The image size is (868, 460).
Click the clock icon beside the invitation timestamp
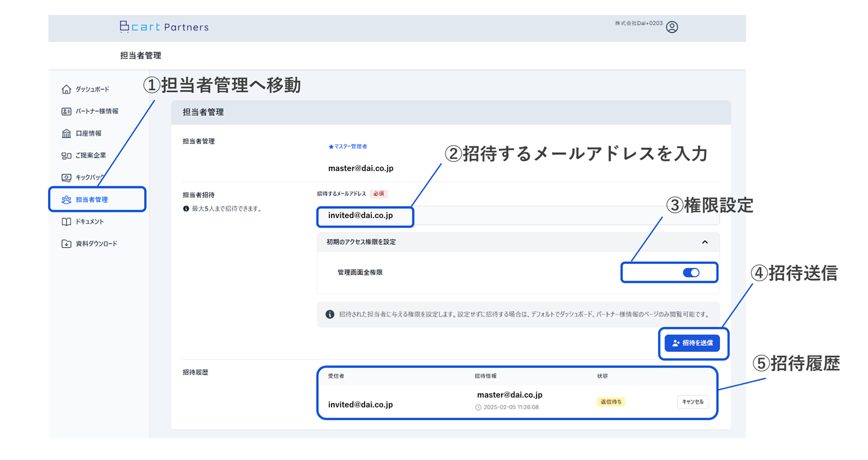point(478,407)
